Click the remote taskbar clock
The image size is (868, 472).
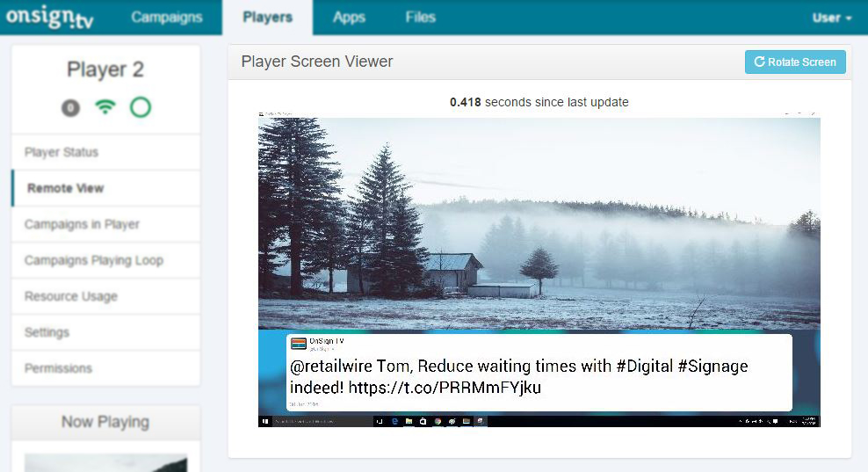tap(809, 421)
